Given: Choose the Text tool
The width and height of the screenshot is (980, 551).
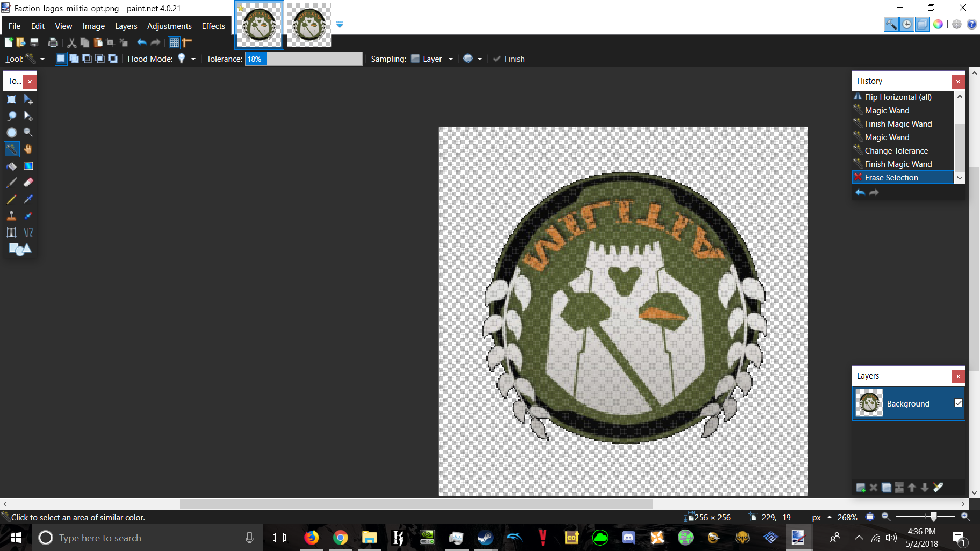Looking at the screenshot, I should pos(12,232).
